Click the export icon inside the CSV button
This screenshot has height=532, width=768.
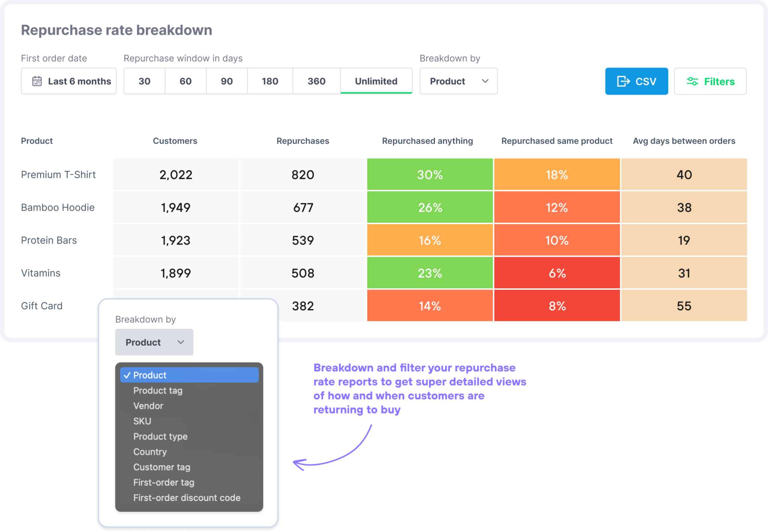click(x=622, y=81)
